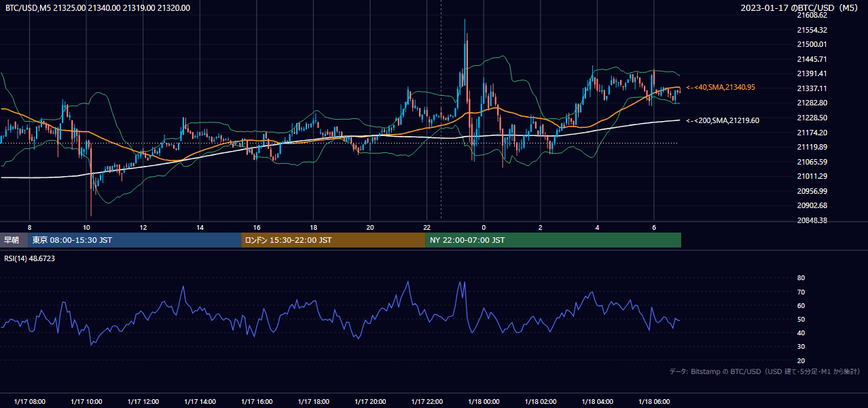The image size is (868, 408).
Task: Click the RSI axis level 20
Action: click(801, 360)
